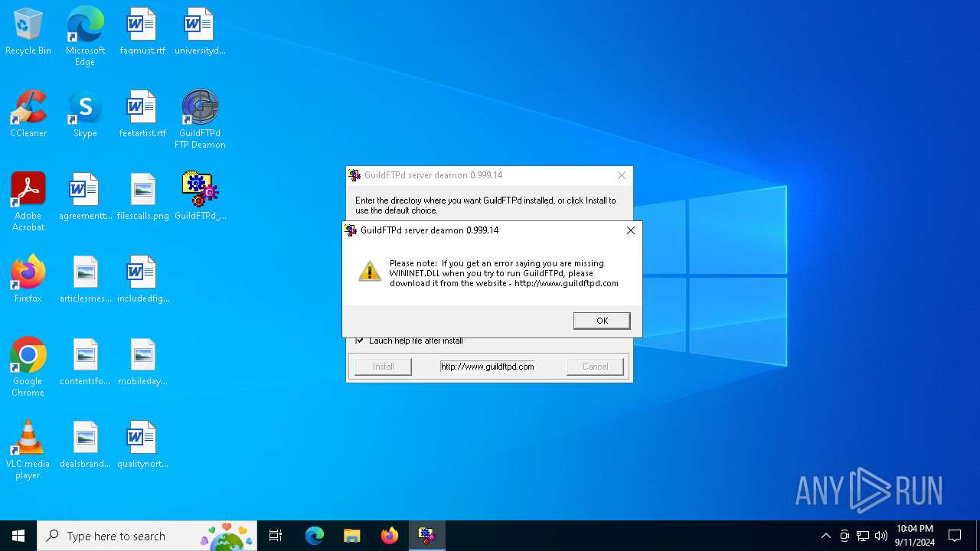The height and width of the screenshot is (551, 980).
Task: Open the volume control tray icon
Action: 881,536
